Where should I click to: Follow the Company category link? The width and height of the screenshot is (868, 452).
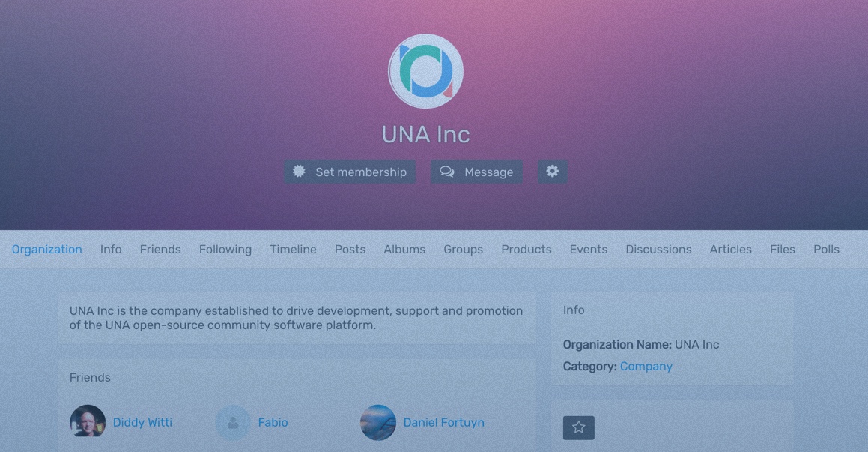click(646, 366)
